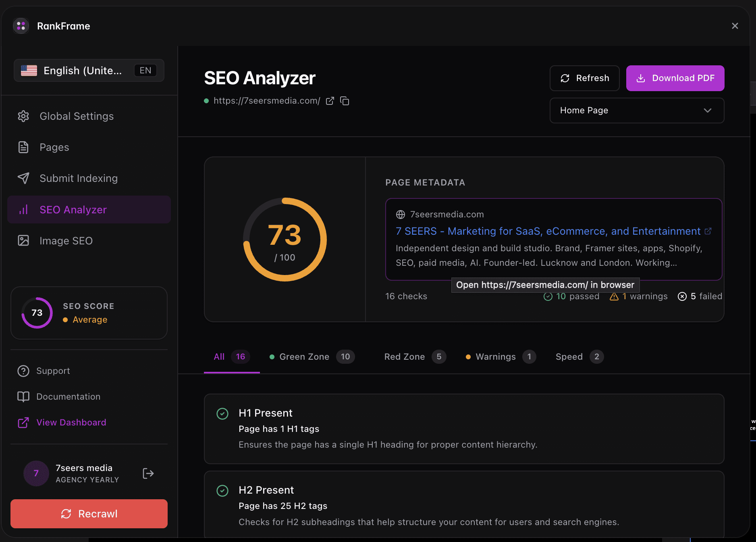756x542 pixels.
Task: Open Support link
Action: [x=53, y=371]
